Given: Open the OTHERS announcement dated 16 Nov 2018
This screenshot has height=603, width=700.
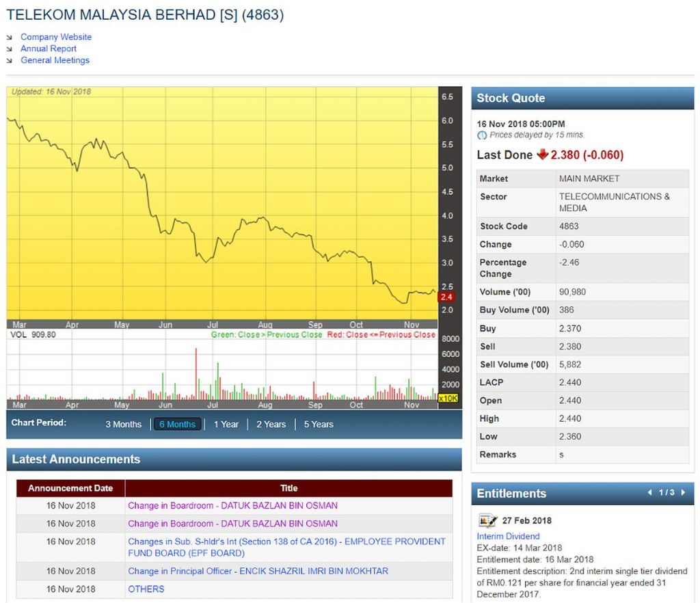Looking at the screenshot, I should point(145,589).
